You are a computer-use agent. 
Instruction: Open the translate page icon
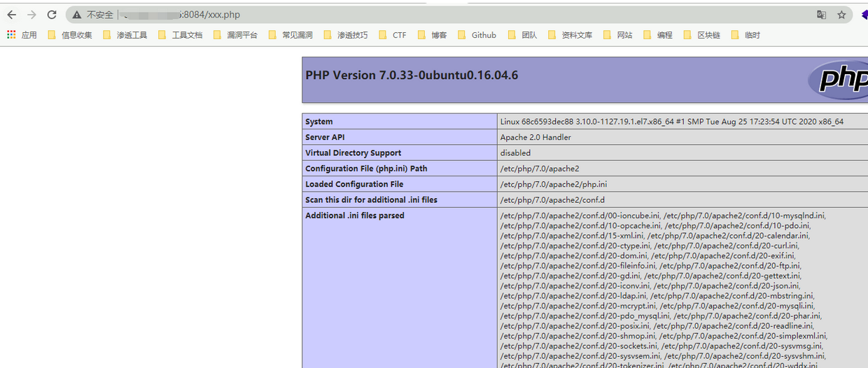pos(822,15)
